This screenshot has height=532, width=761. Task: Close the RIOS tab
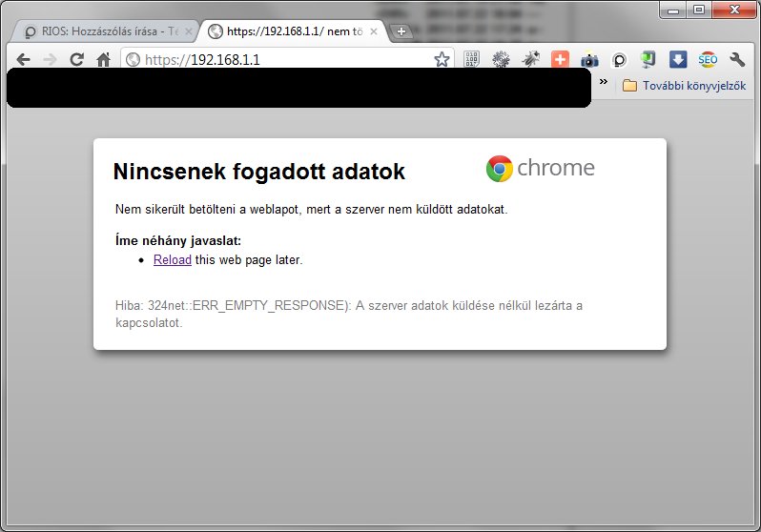[x=189, y=31]
